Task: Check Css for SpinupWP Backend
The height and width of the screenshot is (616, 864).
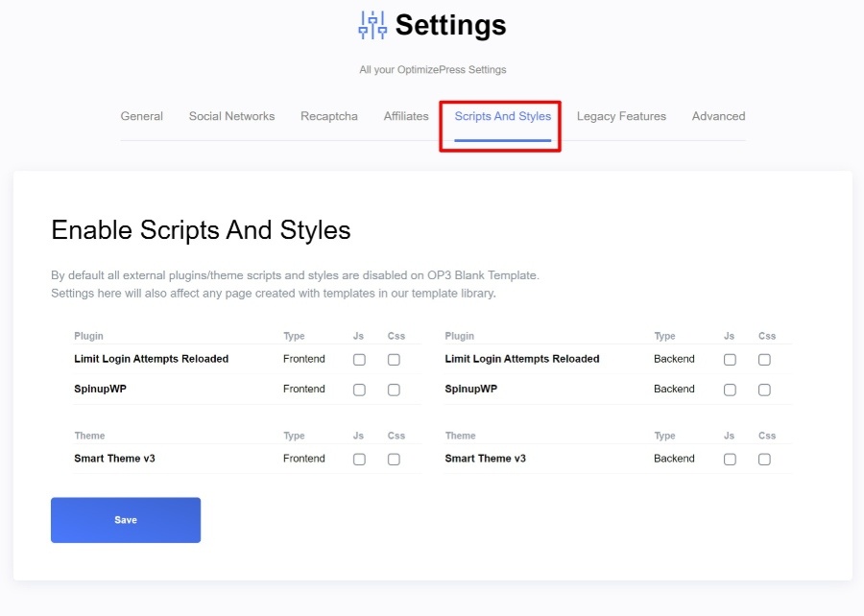Action: [764, 390]
